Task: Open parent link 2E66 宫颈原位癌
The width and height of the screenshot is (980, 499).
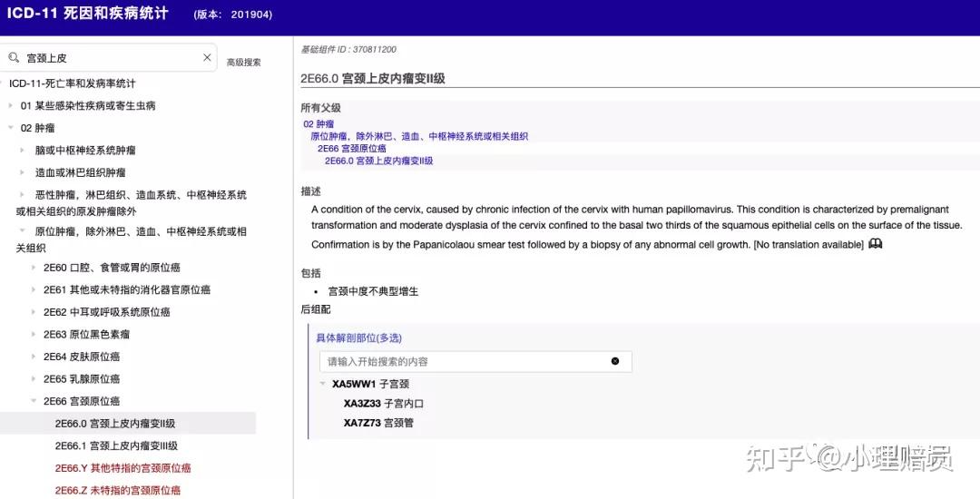Action: pos(352,148)
